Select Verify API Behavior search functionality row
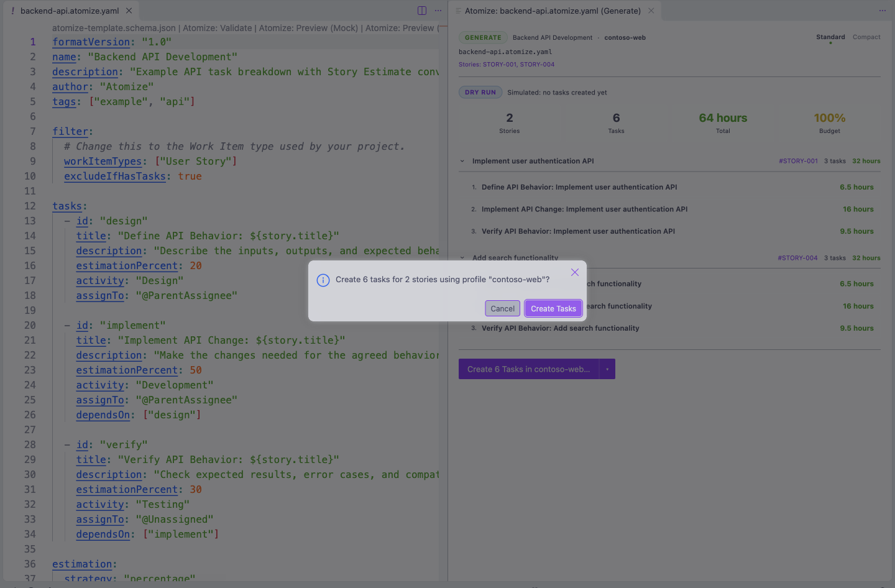Viewport: 895px width, 588px height. tap(670, 328)
